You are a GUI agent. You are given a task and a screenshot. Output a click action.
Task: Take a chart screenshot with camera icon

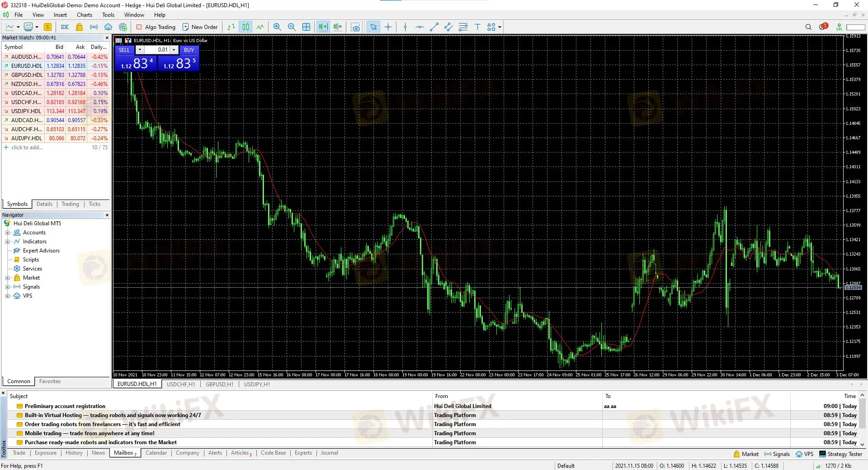click(355, 27)
